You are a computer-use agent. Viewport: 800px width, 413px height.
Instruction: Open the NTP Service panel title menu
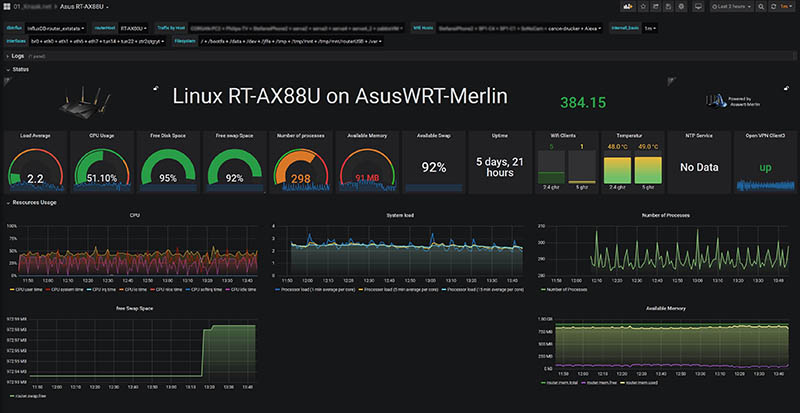coord(699,136)
